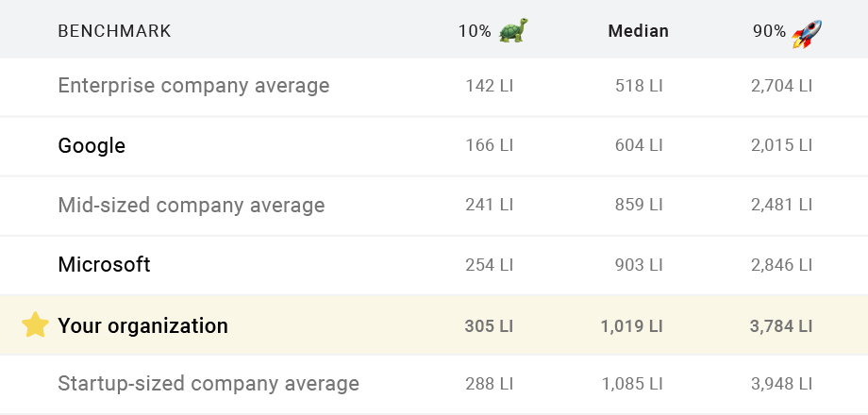This screenshot has width=868, height=415.
Task: Click Your organization 90% value 3,784 LI
Action: (x=780, y=326)
